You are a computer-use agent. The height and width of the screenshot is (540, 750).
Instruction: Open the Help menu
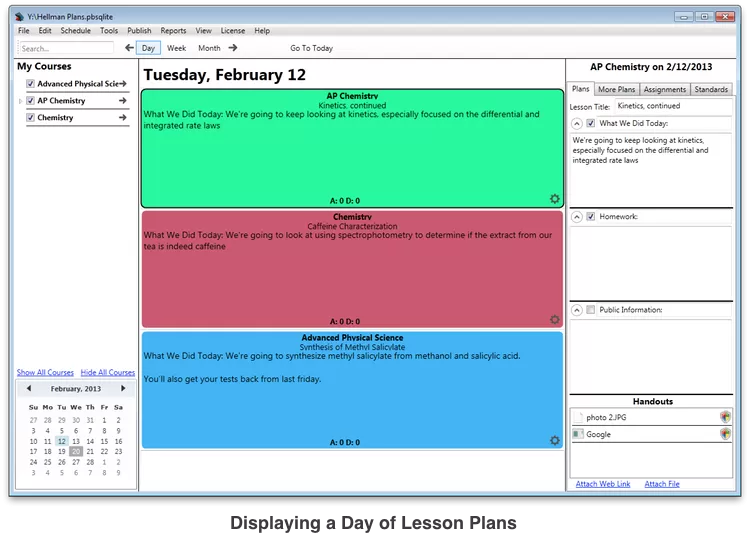262,31
